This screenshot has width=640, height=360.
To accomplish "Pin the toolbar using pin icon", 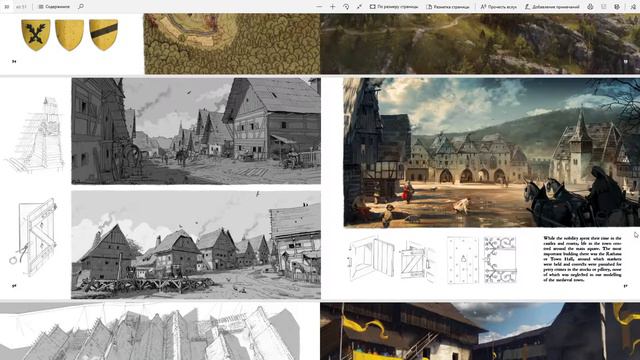I will (x=633, y=7).
